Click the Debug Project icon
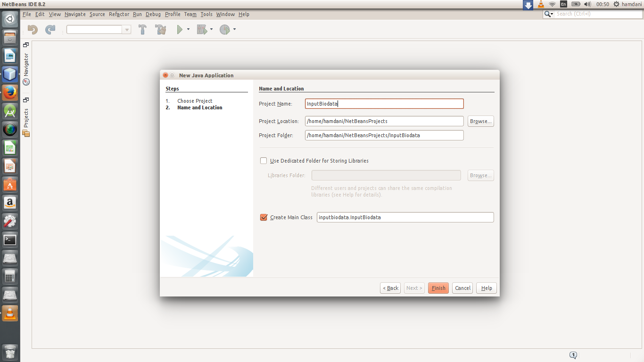Screen dimensions: 644x362 (x=202, y=30)
